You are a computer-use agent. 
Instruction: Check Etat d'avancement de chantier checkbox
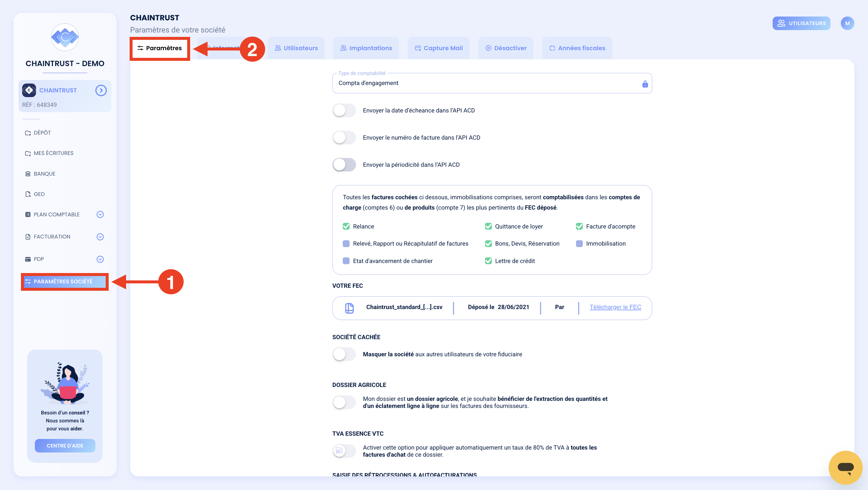[x=346, y=261]
